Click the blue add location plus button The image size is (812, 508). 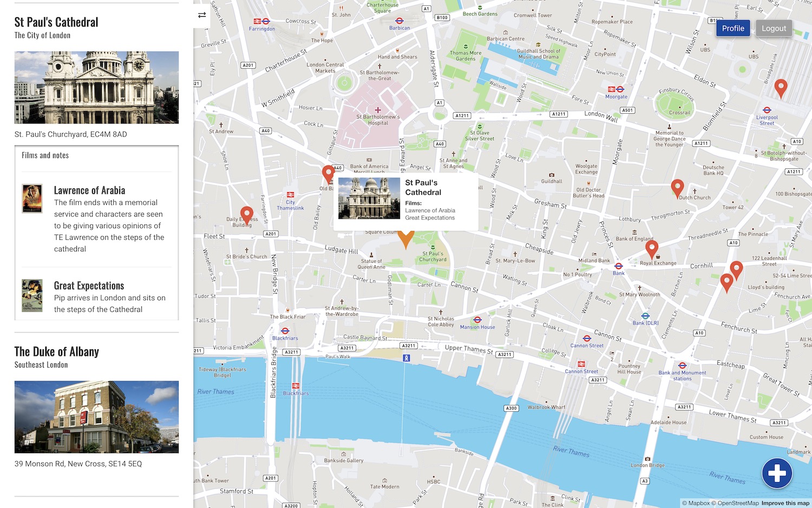(x=777, y=473)
